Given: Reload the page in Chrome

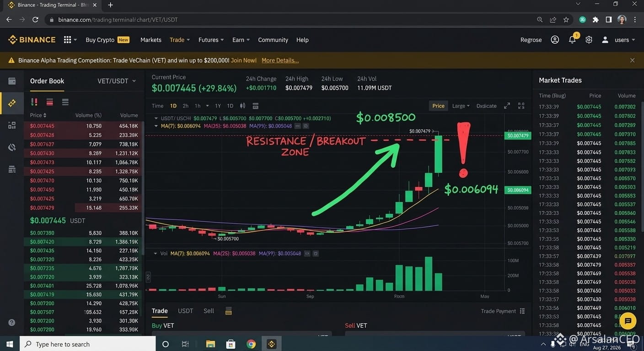Looking at the screenshot, I should pyautogui.click(x=35, y=20).
